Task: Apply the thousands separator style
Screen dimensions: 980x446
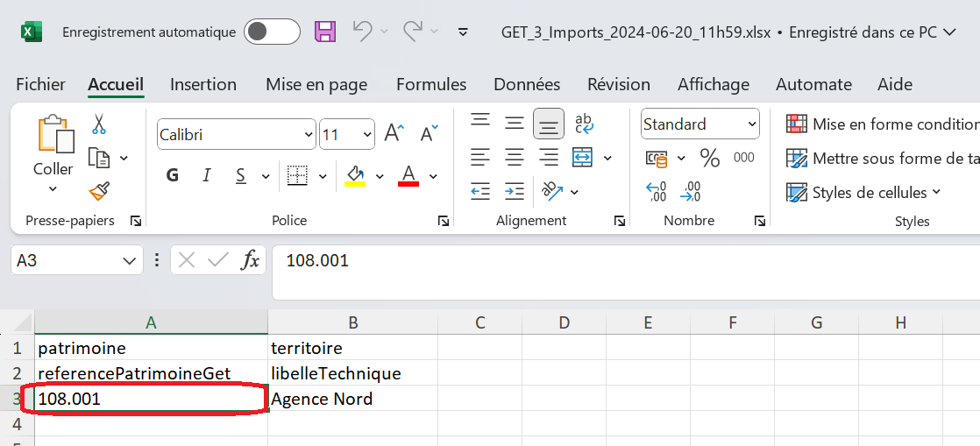Action: pos(743,158)
